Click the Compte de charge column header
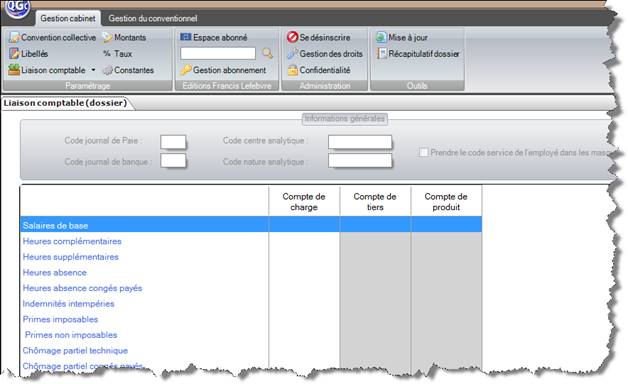Image resolution: width=628 pixels, height=384 pixels. point(304,201)
